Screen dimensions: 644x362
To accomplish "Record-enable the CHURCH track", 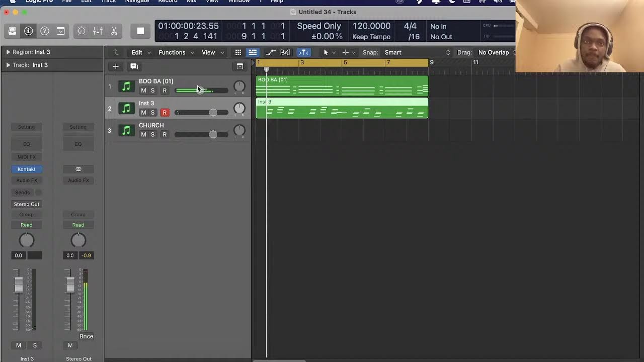I will [165, 135].
